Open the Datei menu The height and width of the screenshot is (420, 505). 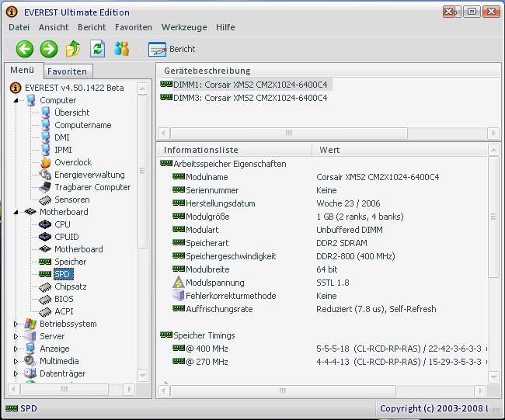point(19,27)
